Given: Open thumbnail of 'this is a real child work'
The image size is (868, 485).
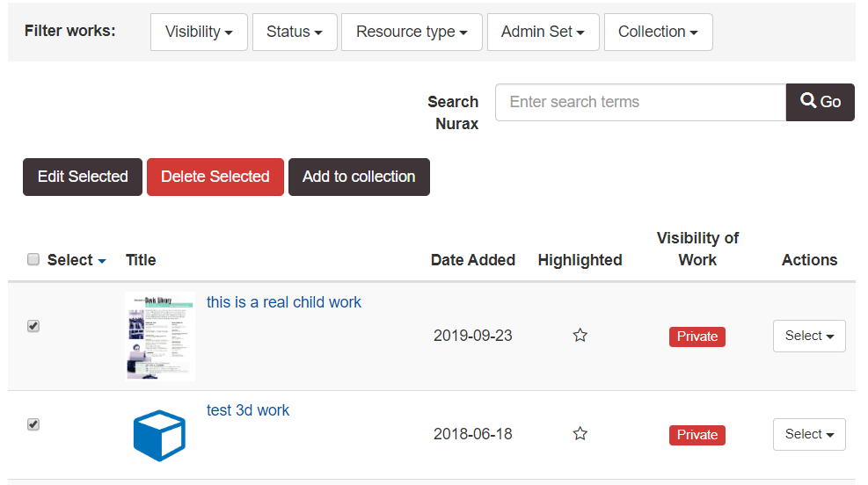Looking at the screenshot, I should tap(160, 336).
